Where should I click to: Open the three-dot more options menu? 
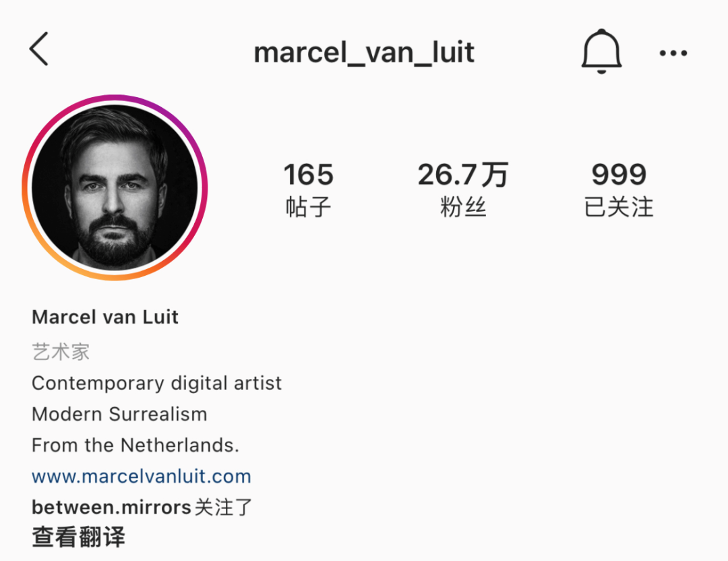coord(673,53)
